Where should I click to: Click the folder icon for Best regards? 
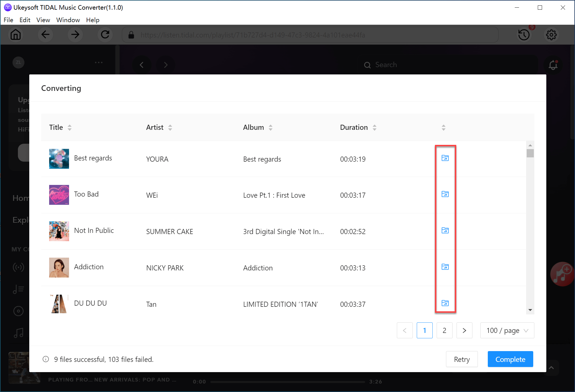click(445, 158)
